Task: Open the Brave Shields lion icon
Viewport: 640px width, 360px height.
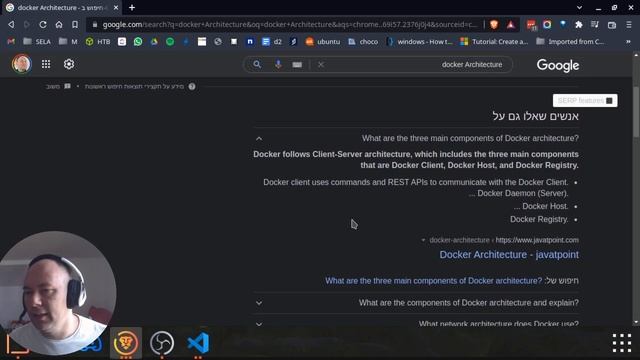Action: [x=494, y=24]
